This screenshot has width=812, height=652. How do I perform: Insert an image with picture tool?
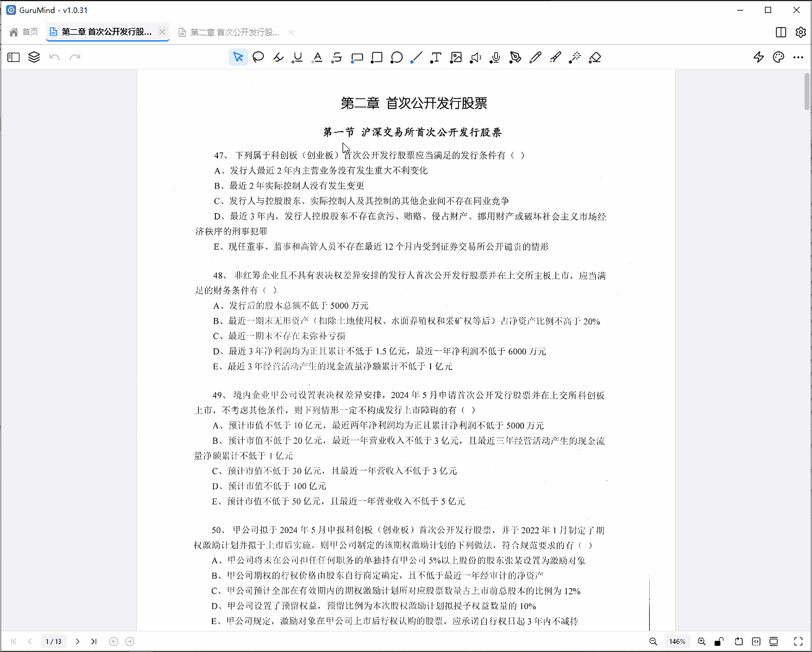coord(456,57)
